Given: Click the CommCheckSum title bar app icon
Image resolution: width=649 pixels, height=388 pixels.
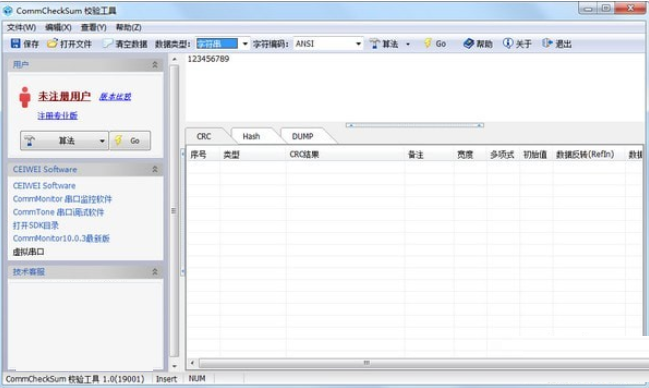Looking at the screenshot, I should pos(7,10).
